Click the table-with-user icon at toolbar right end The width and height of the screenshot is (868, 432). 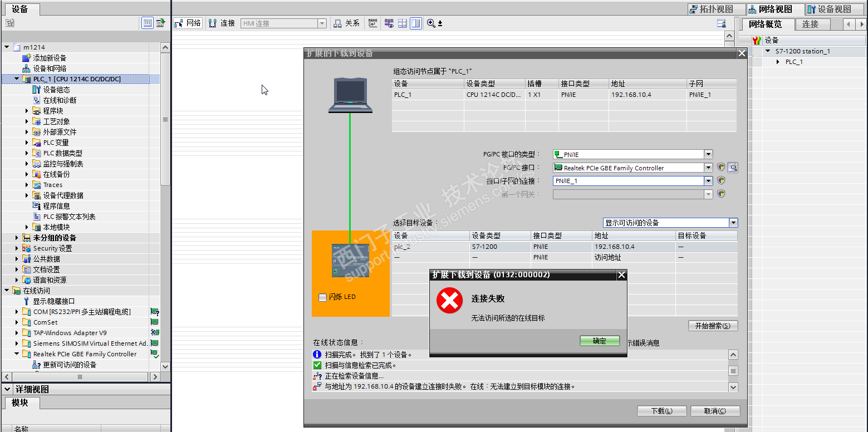click(x=721, y=23)
